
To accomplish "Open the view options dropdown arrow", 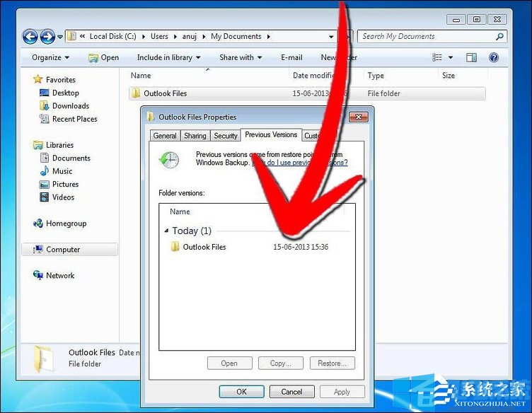I will pyautogui.click(x=451, y=58).
